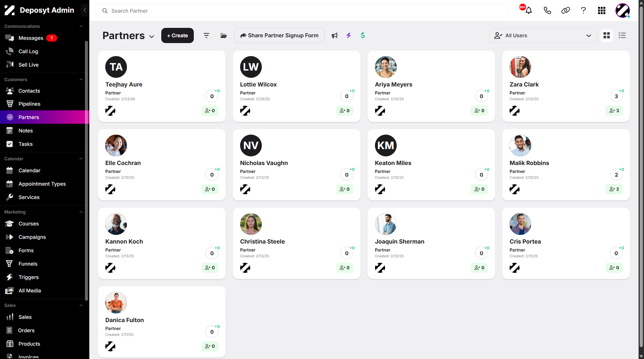644x359 pixels.
Task: Click the megaphone announcement icon
Action: click(x=334, y=35)
